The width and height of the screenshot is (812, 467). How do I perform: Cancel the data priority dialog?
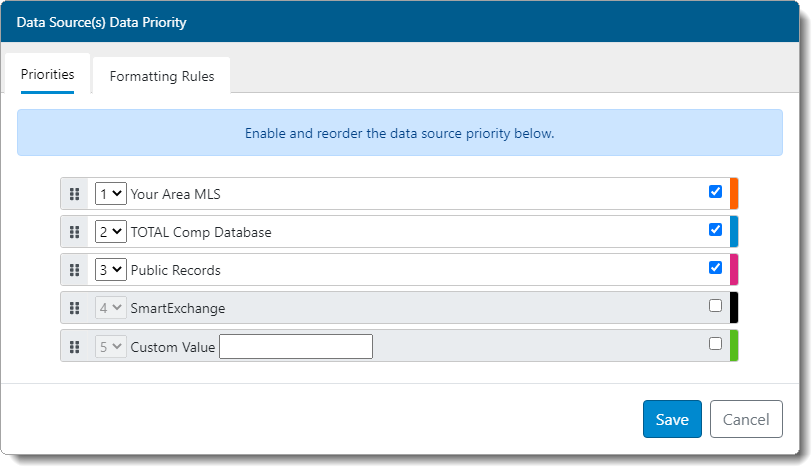click(x=746, y=419)
